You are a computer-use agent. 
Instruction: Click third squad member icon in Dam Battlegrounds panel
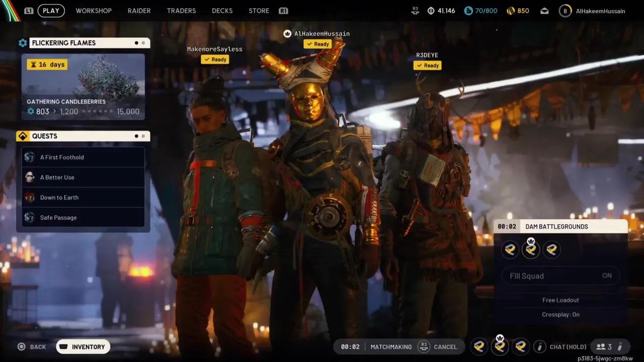point(551,249)
